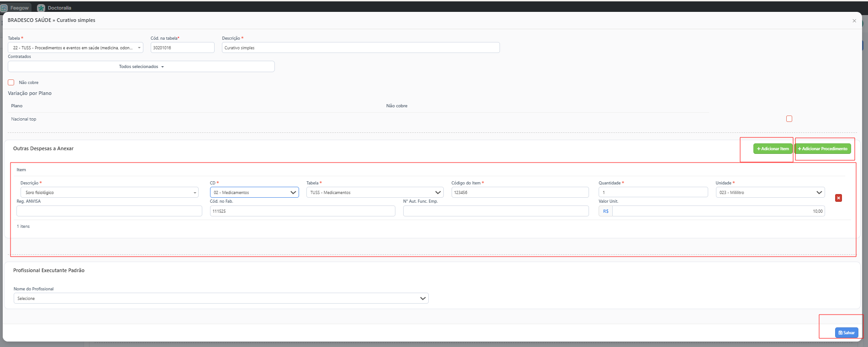Toggle the Não cobre checkbox
868x347 pixels.
[x=11, y=83]
